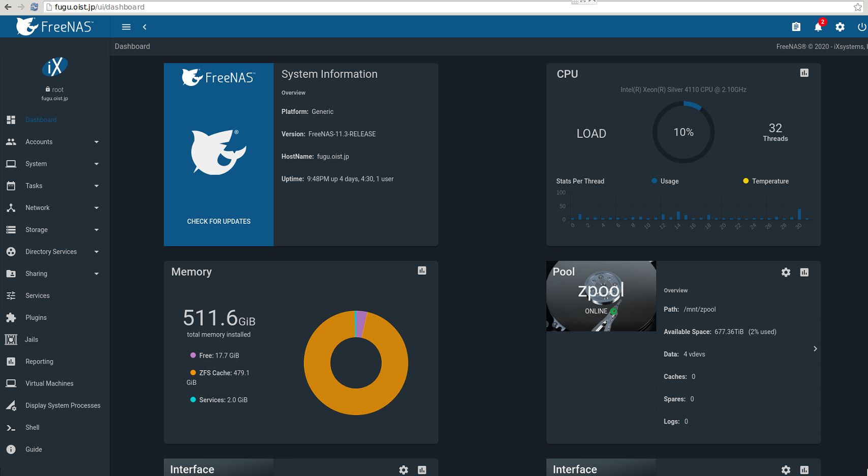Image resolution: width=868 pixels, height=476 pixels.
Task: Toggle the hamburger sidebar menu
Action: tap(127, 27)
